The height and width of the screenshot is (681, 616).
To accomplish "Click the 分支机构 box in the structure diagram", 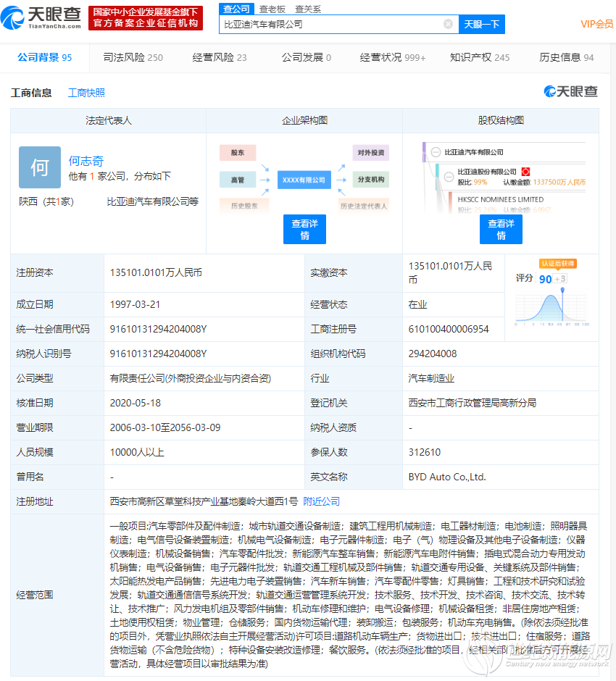I will tap(370, 180).
